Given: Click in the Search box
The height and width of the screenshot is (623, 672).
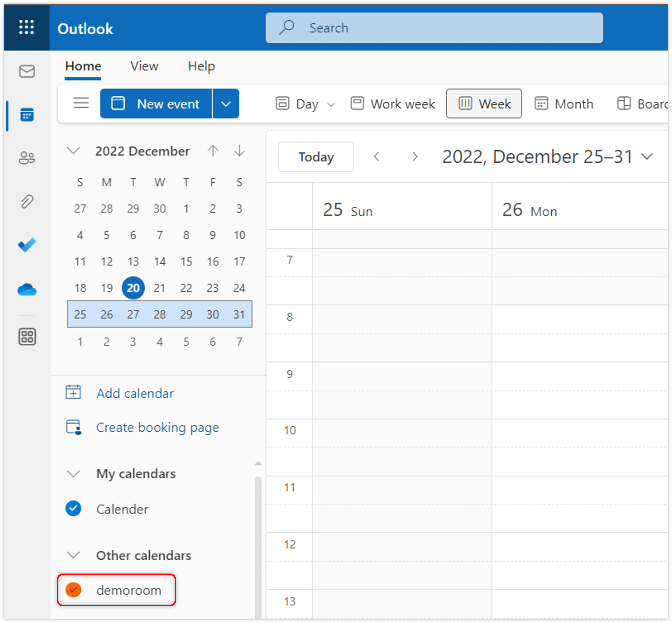Looking at the screenshot, I should click(x=434, y=28).
